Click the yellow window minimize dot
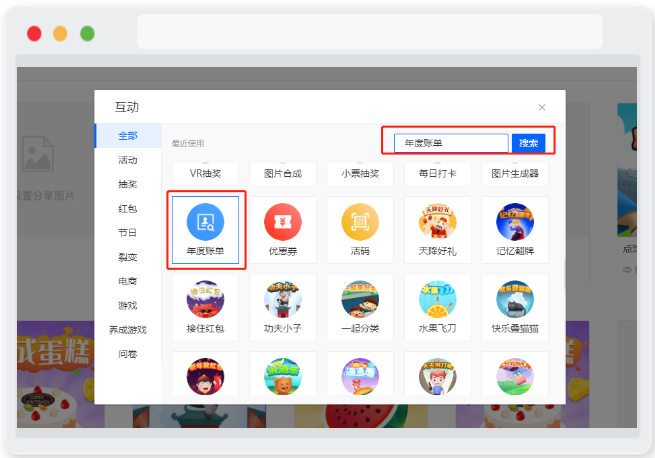This screenshot has height=458, width=655. (60, 33)
